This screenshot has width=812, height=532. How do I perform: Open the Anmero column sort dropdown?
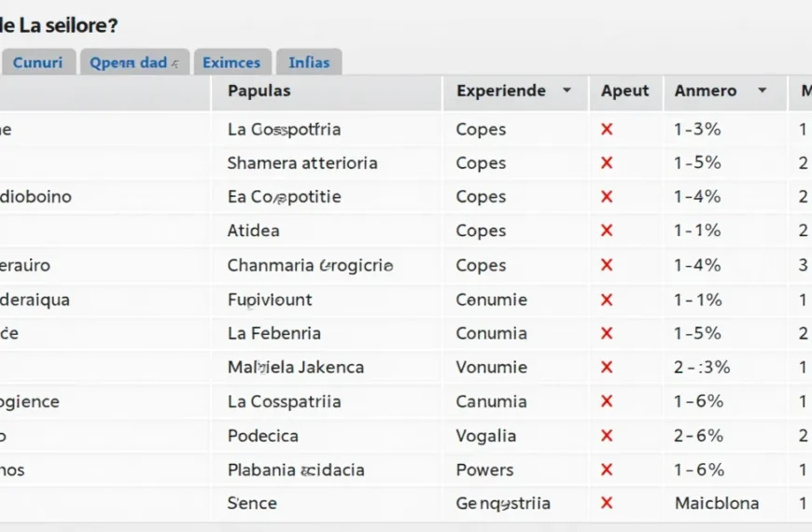coord(762,91)
